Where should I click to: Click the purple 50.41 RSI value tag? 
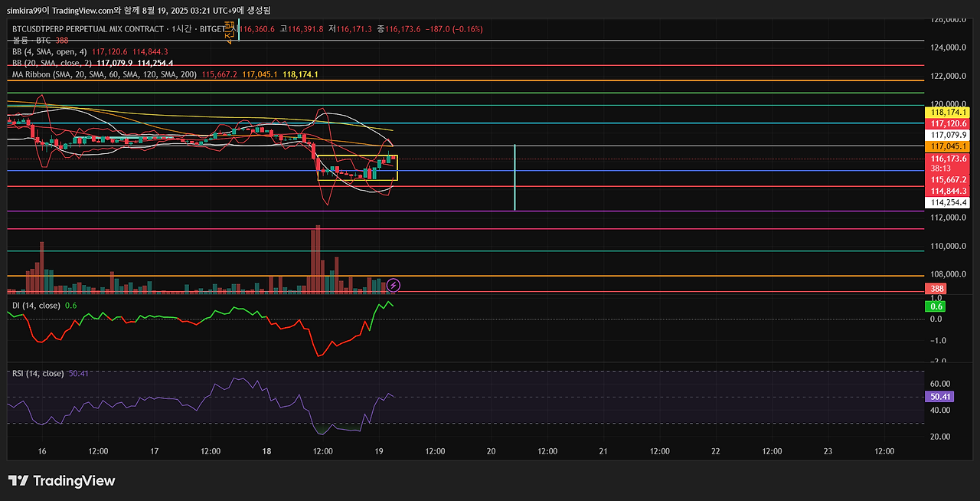click(x=939, y=397)
